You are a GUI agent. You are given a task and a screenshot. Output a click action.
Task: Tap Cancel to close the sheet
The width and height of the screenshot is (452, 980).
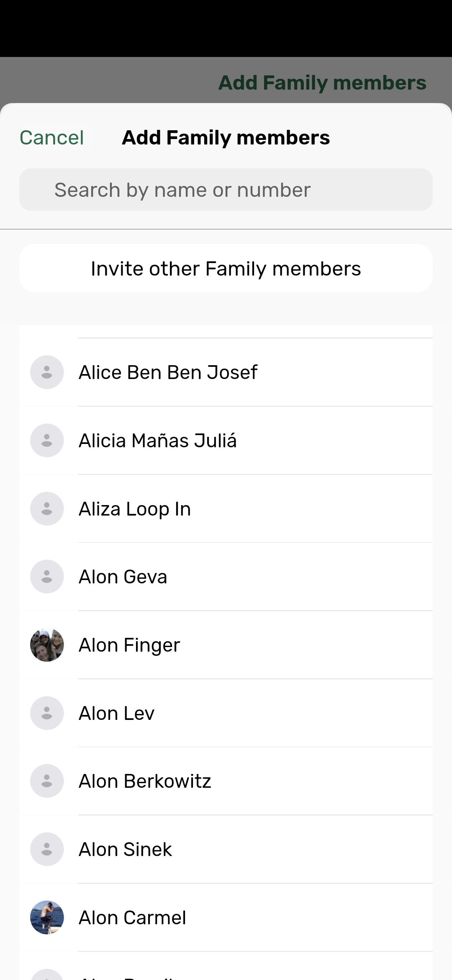pos(52,138)
